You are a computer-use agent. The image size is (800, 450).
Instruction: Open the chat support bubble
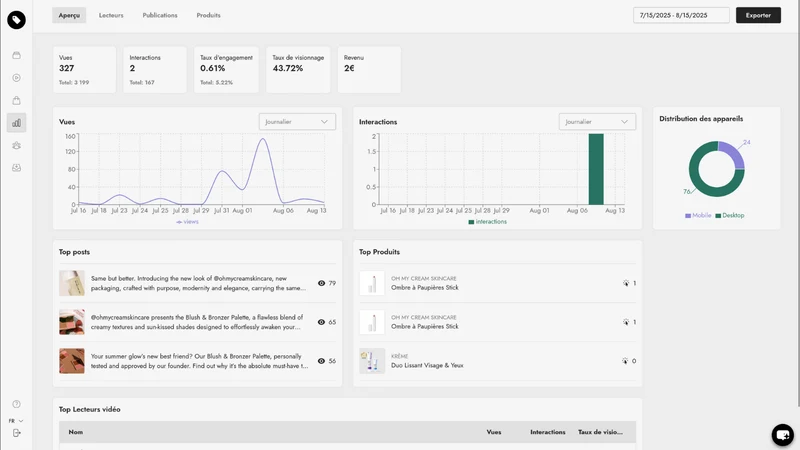click(782, 435)
